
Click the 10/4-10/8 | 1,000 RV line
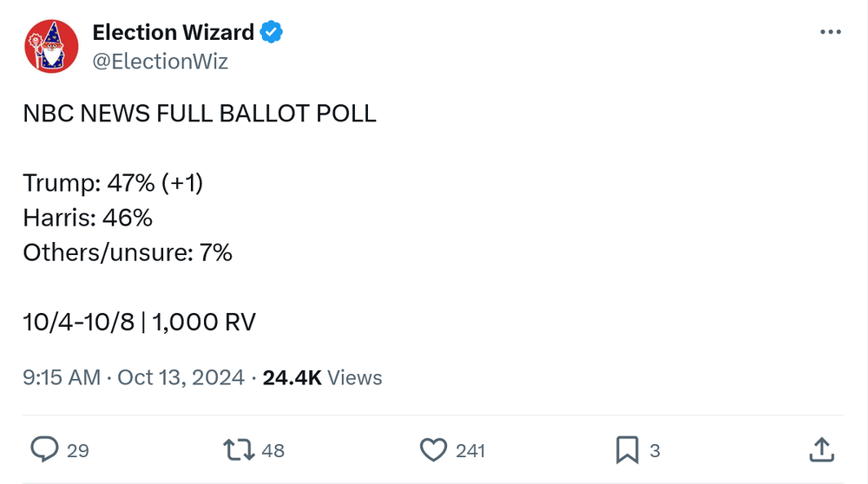tap(139, 322)
